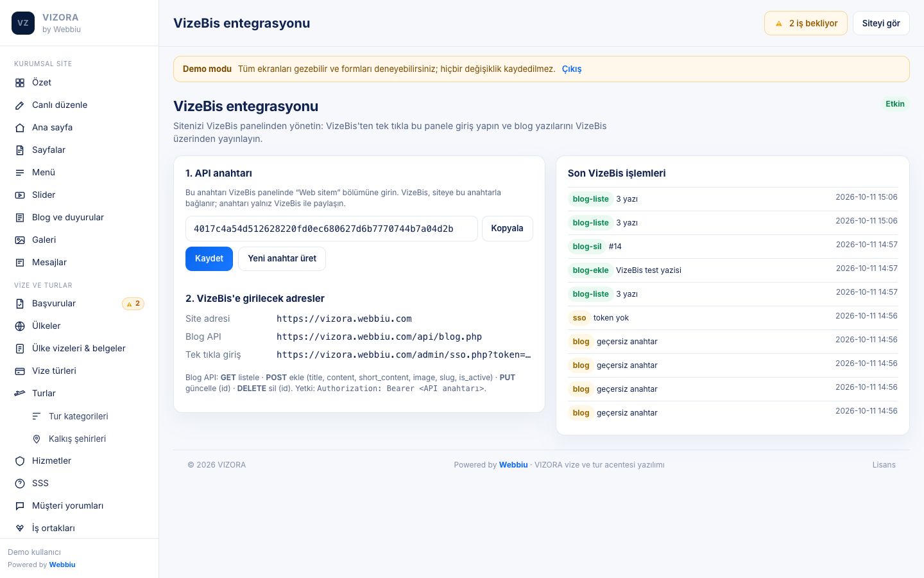Click the API key input field

[332, 229]
